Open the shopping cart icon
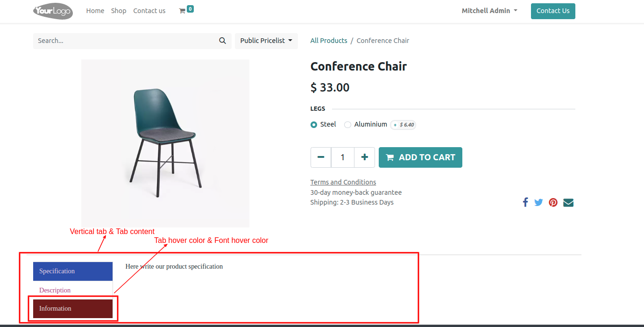The width and height of the screenshot is (644, 327). point(182,11)
